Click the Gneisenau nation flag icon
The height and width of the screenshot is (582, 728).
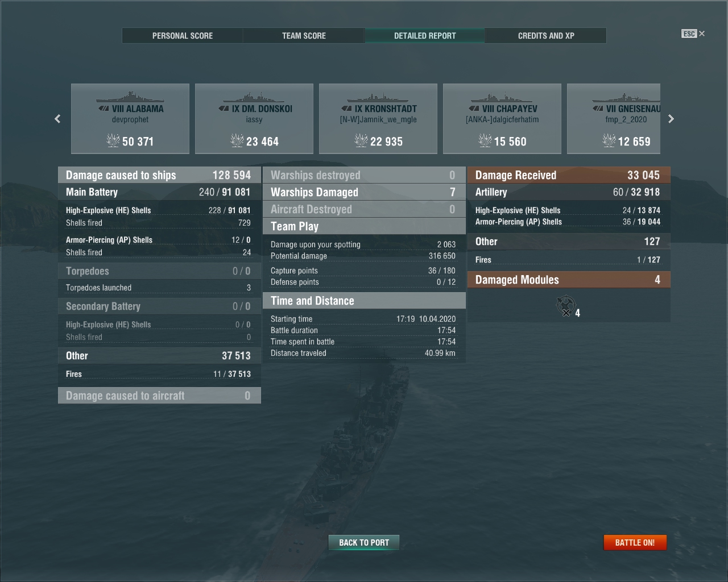[x=598, y=109]
